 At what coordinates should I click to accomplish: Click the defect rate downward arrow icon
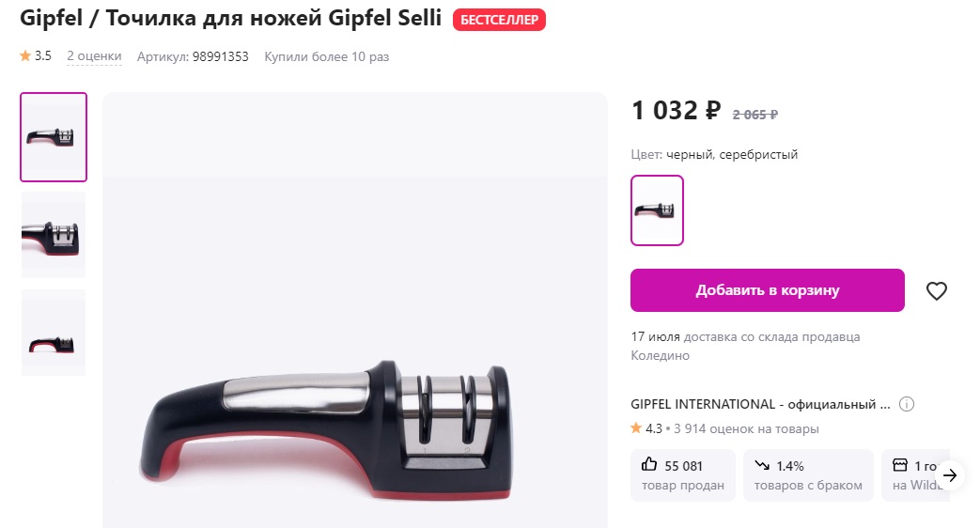click(x=762, y=465)
